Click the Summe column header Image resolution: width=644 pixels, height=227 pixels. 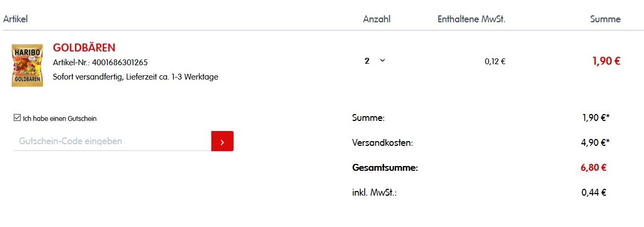[605, 19]
